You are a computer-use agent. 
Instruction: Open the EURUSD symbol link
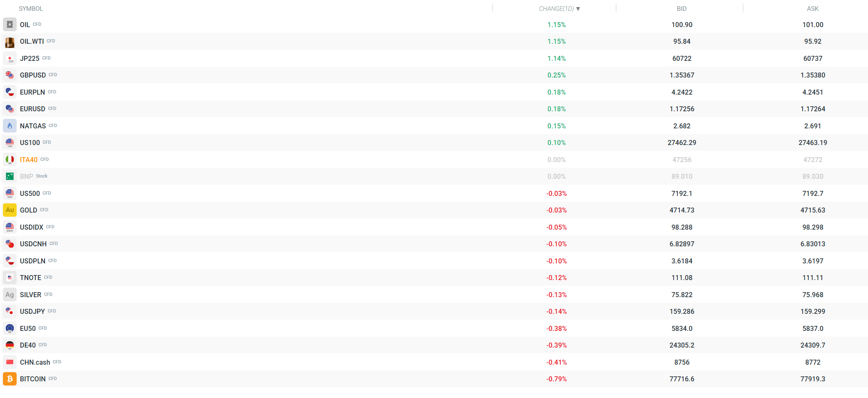pyautogui.click(x=32, y=109)
